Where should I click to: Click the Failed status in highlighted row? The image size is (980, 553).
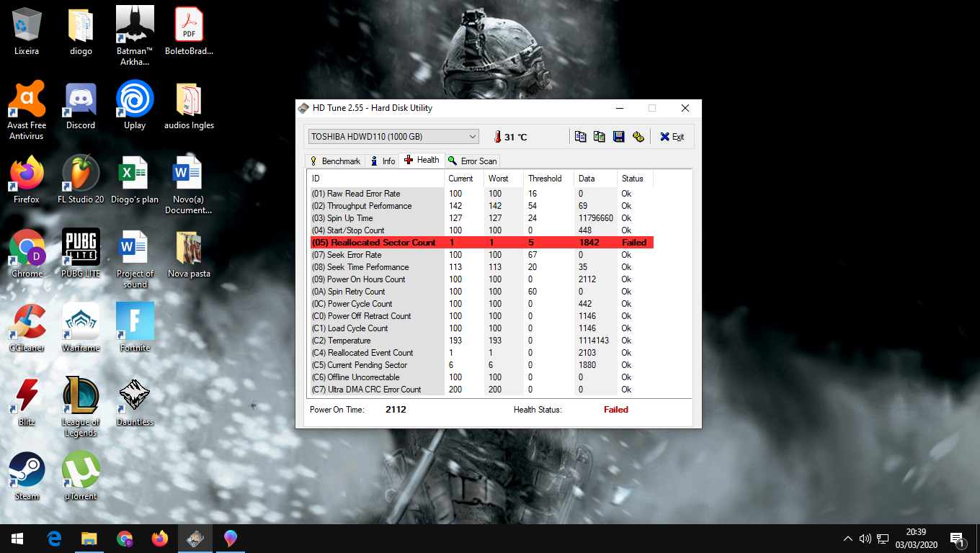634,243
